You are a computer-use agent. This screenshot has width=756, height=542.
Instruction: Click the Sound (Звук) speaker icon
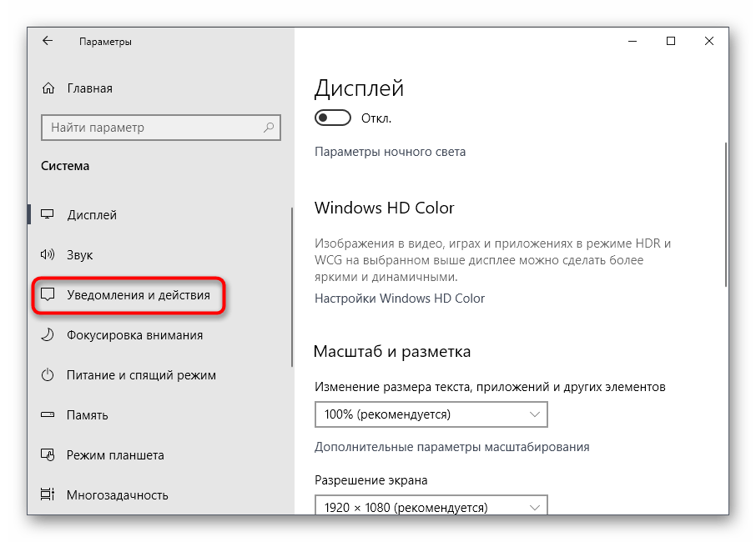[48, 255]
